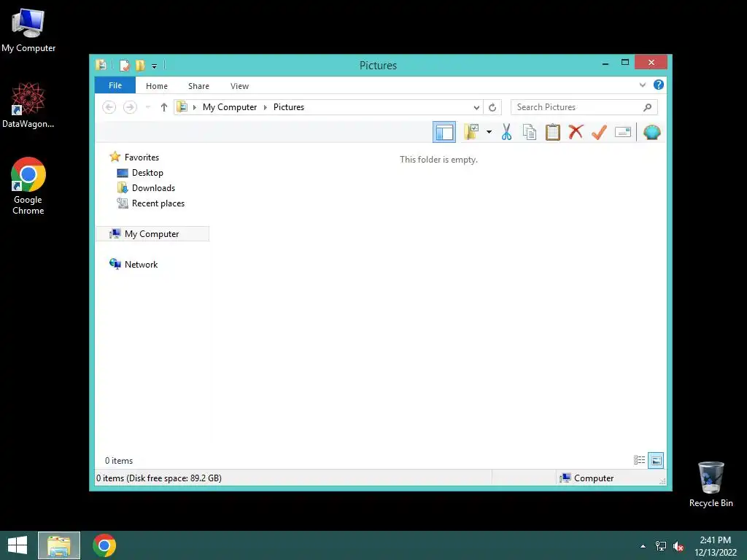Click the Disk free space status text
The width and height of the screenshot is (747, 560).
pyautogui.click(x=158, y=478)
